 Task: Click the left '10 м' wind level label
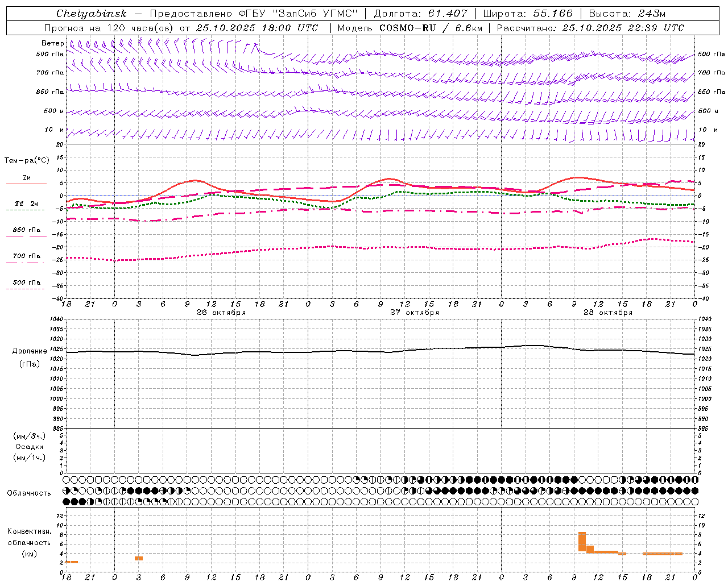point(55,130)
